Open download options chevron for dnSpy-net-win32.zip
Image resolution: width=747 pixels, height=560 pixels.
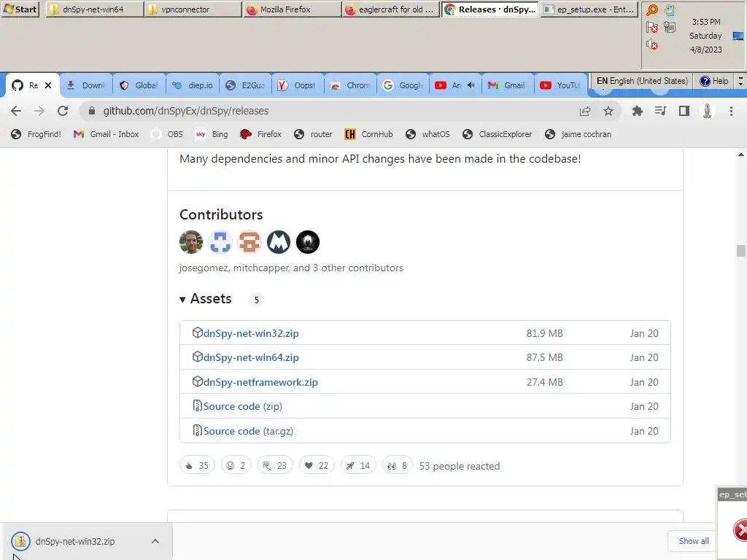[x=155, y=542]
